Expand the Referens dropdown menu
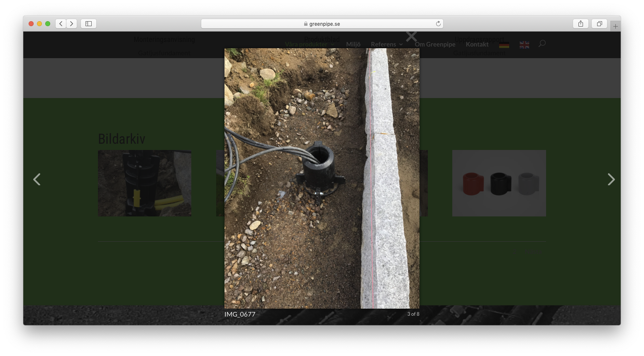Image resolution: width=644 pixels, height=356 pixels. coord(387,44)
